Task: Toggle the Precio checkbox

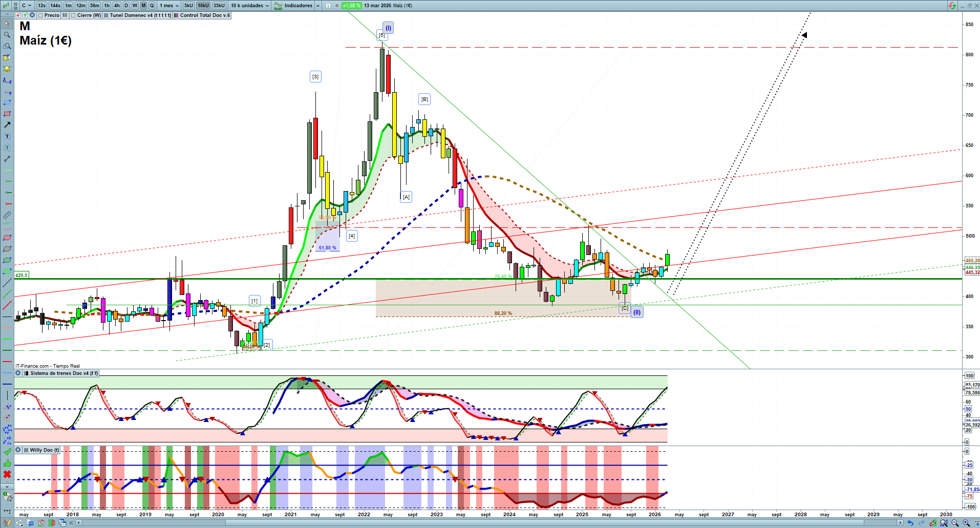Action: coord(41,15)
